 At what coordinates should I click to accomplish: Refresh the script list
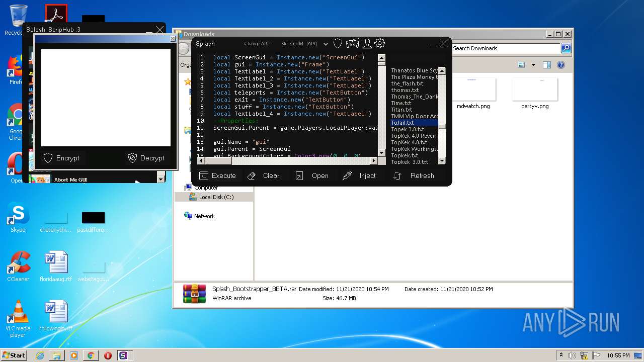click(x=414, y=175)
